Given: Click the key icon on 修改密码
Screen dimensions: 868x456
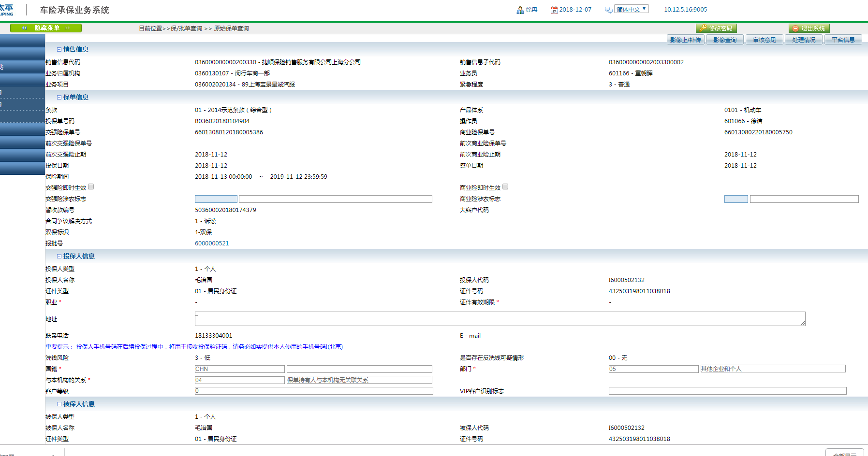Looking at the screenshot, I should point(703,28).
